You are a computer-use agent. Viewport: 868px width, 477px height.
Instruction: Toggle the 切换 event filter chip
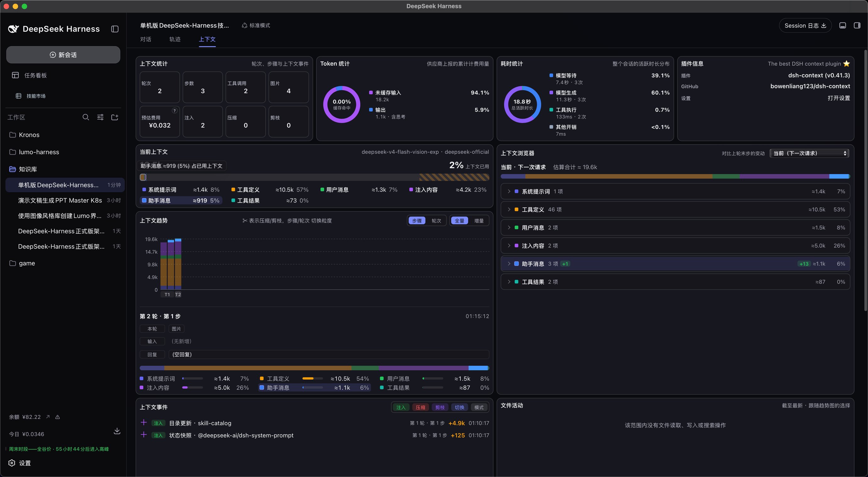[x=459, y=407]
